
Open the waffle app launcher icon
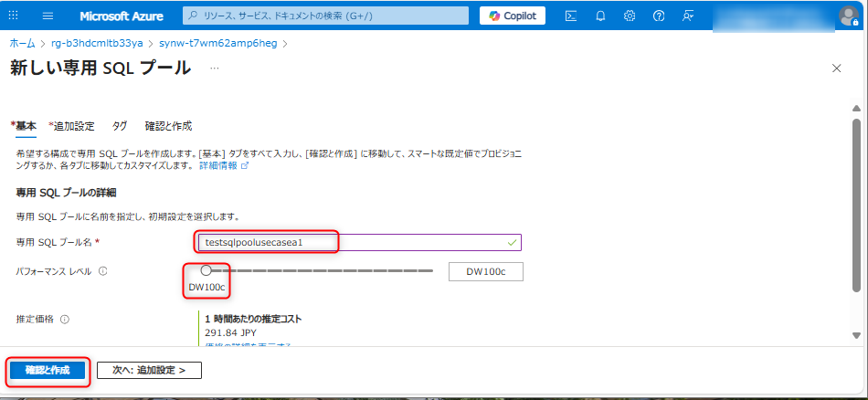pyautogui.click(x=14, y=16)
